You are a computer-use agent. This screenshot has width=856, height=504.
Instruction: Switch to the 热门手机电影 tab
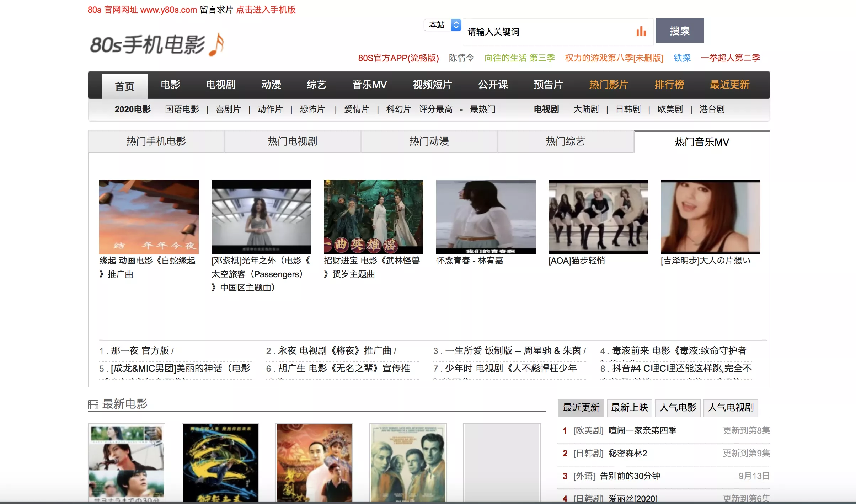point(156,141)
